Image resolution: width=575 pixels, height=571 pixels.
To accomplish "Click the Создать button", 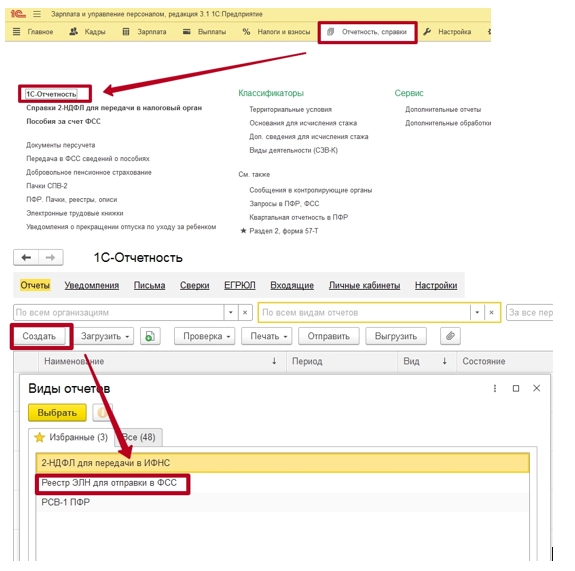I will [39, 336].
